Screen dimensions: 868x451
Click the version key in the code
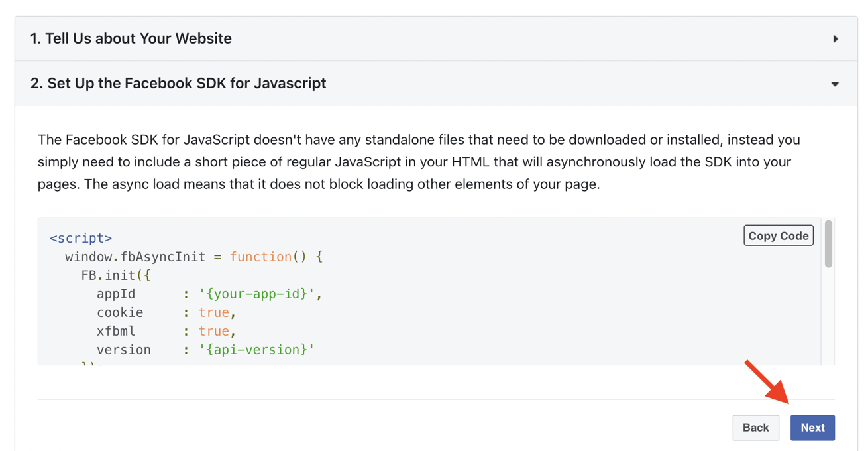click(x=124, y=350)
